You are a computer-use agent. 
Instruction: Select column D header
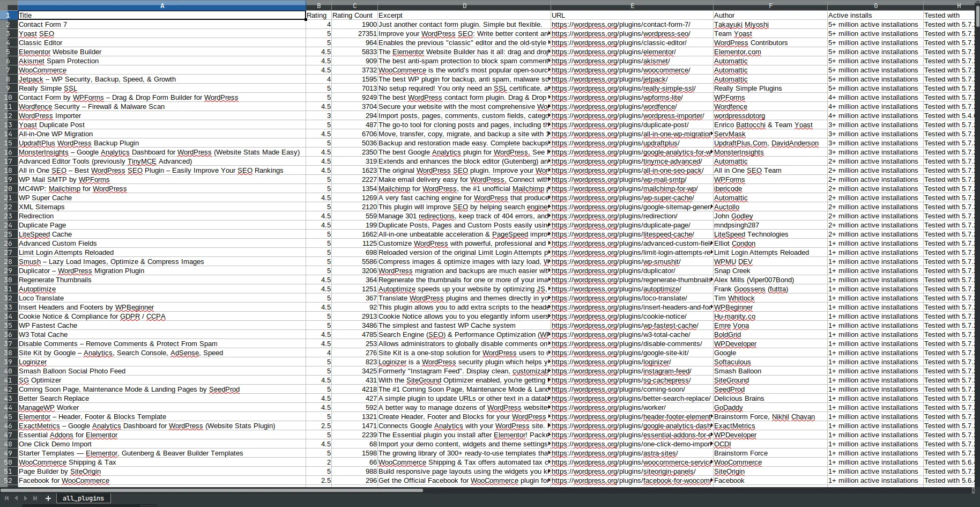coord(464,6)
